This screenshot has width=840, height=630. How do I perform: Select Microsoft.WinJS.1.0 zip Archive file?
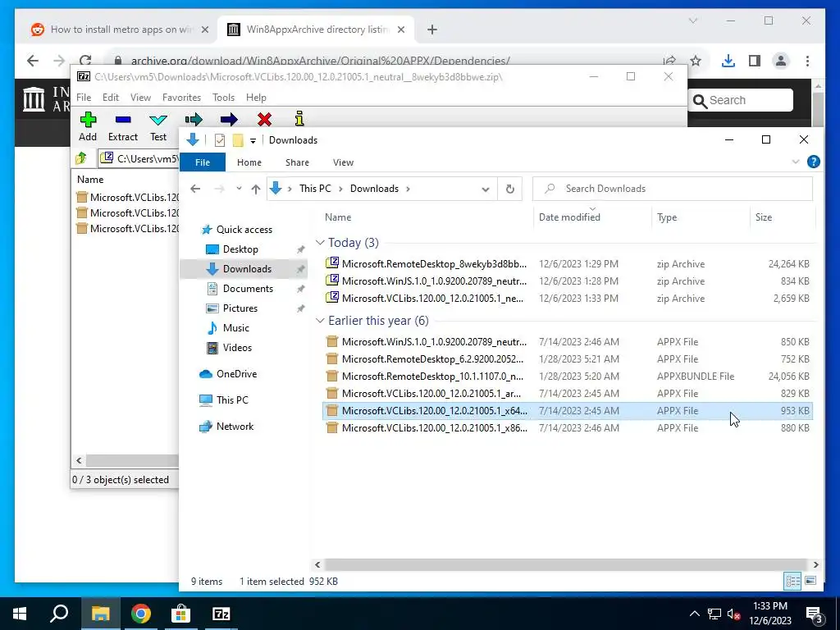pyautogui.click(x=568, y=281)
